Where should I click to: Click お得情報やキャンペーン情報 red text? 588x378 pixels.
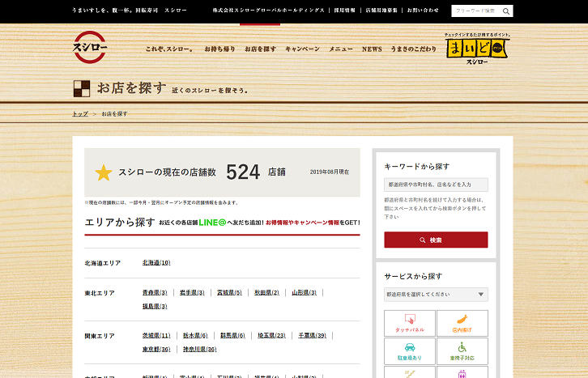point(302,223)
